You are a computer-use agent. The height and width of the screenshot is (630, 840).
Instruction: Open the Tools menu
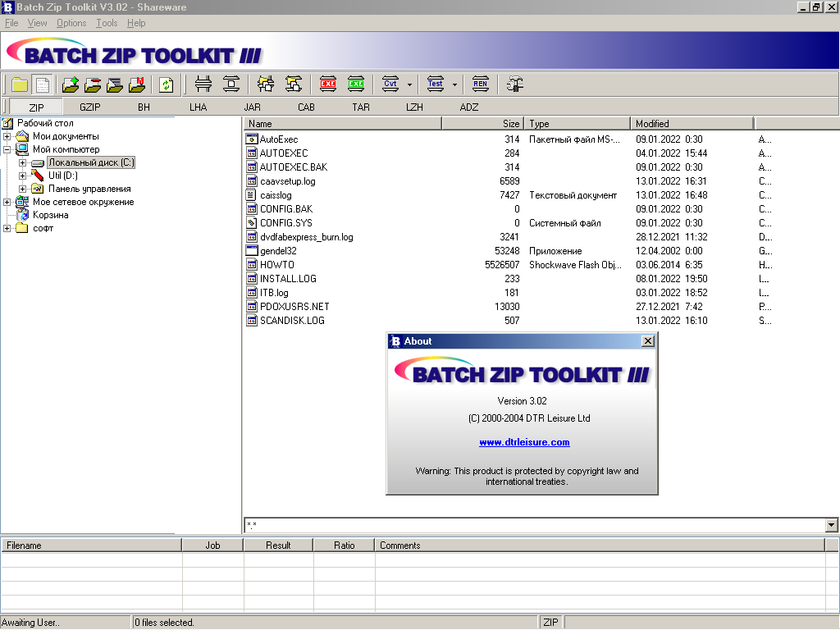click(x=107, y=23)
